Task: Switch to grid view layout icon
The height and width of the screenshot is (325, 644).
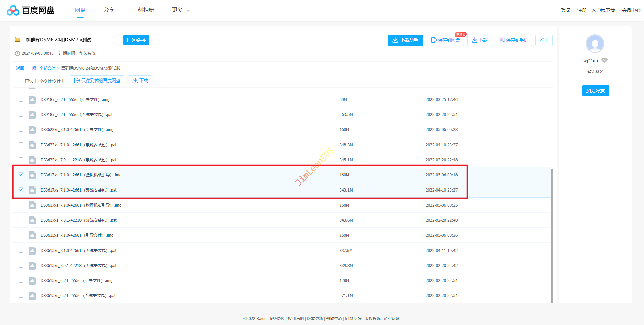Action: 548,68
